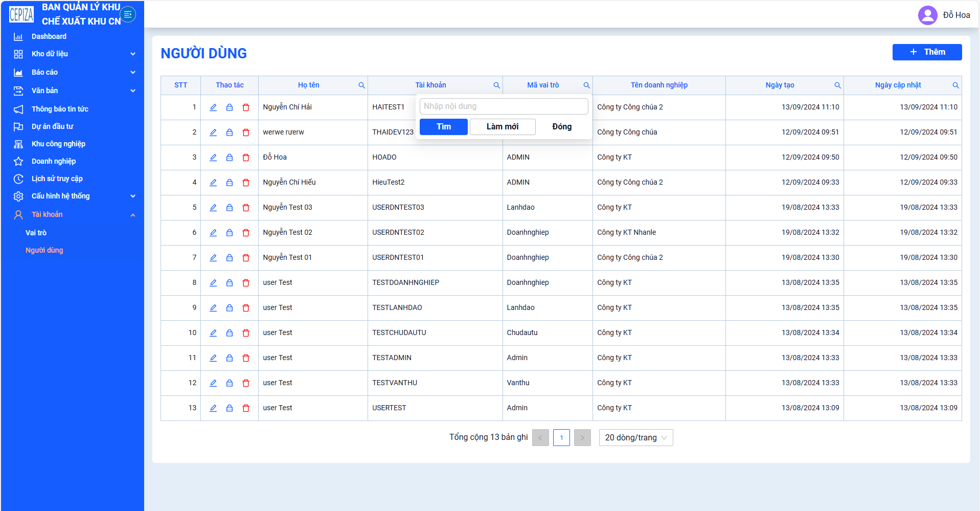Click the Thêm add button
The image size is (980, 511).
click(x=927, y=52)
